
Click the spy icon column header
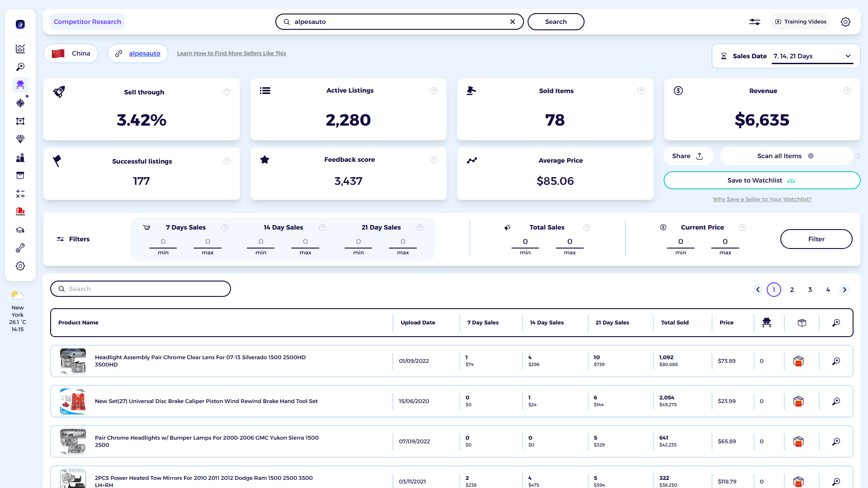(x=767, y=323)
